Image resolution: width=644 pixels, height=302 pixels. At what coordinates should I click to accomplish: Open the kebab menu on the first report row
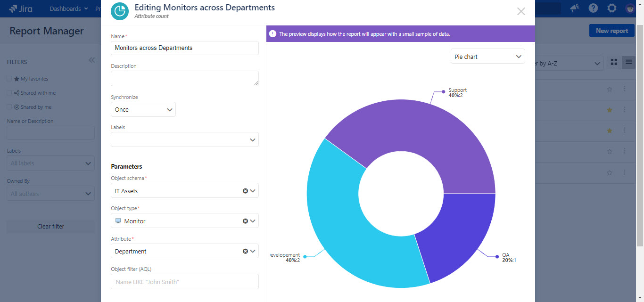pyautogui.click(x=625, y=89)
